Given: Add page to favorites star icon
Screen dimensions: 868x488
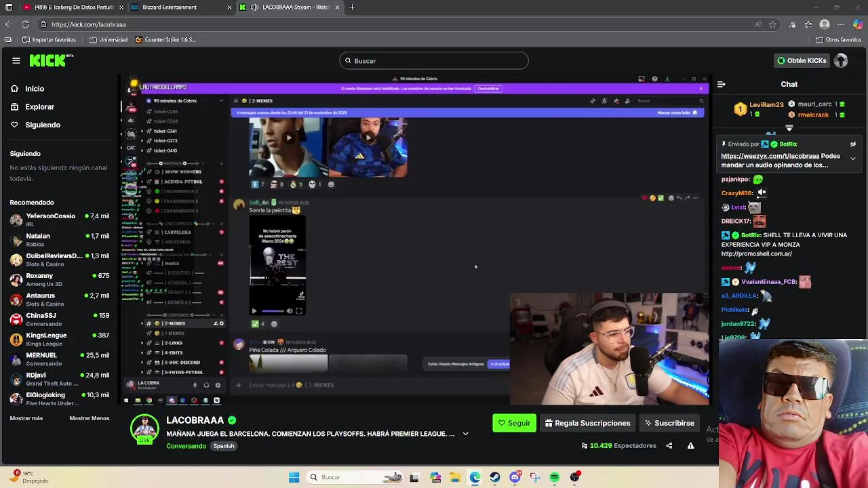Looking at the screenshot, I should coord(772,24).
